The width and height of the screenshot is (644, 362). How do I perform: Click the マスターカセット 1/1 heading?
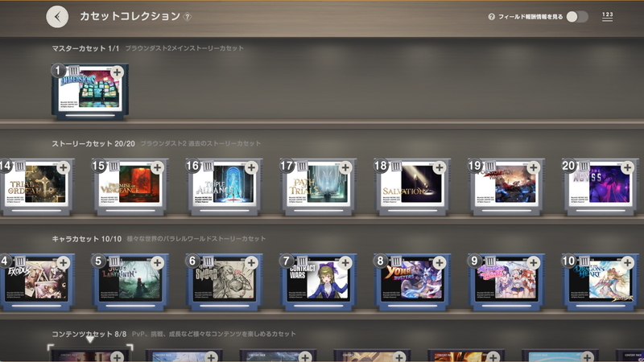[x=85, y=48]
